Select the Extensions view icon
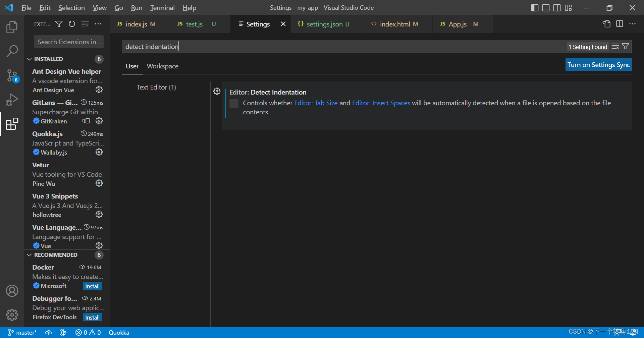 12,124
